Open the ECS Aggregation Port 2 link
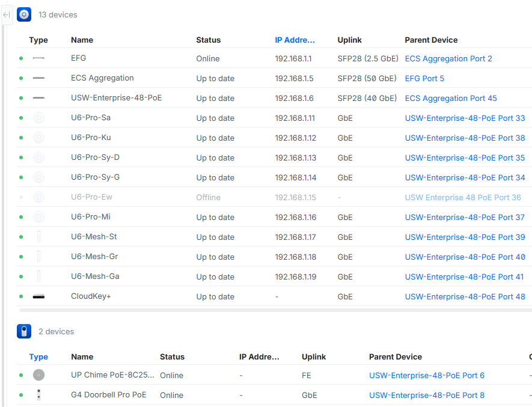Image resolution: width=532 pixels, height=407 pixels. point(448,58)
